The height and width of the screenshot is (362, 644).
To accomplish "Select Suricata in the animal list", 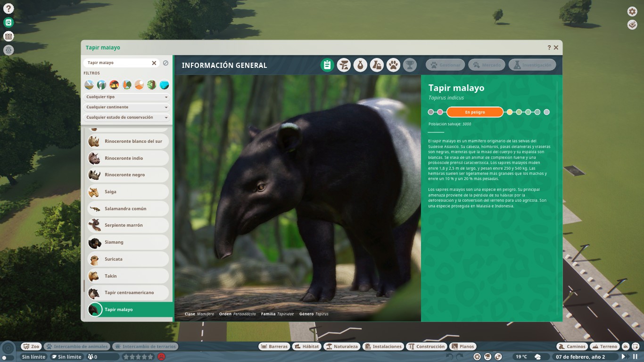I will 128,259.
